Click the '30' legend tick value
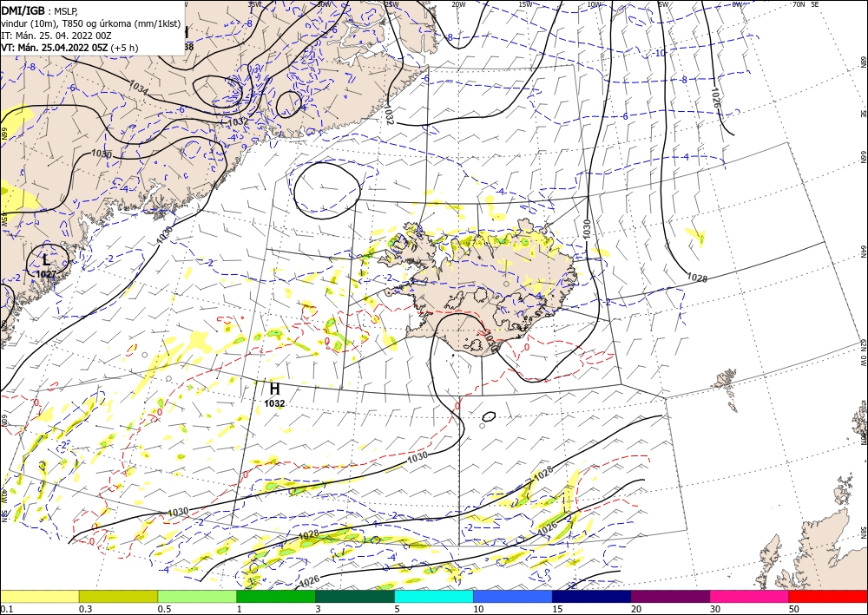The height and width of the screenshot is (615, 868). click(715, 609)
